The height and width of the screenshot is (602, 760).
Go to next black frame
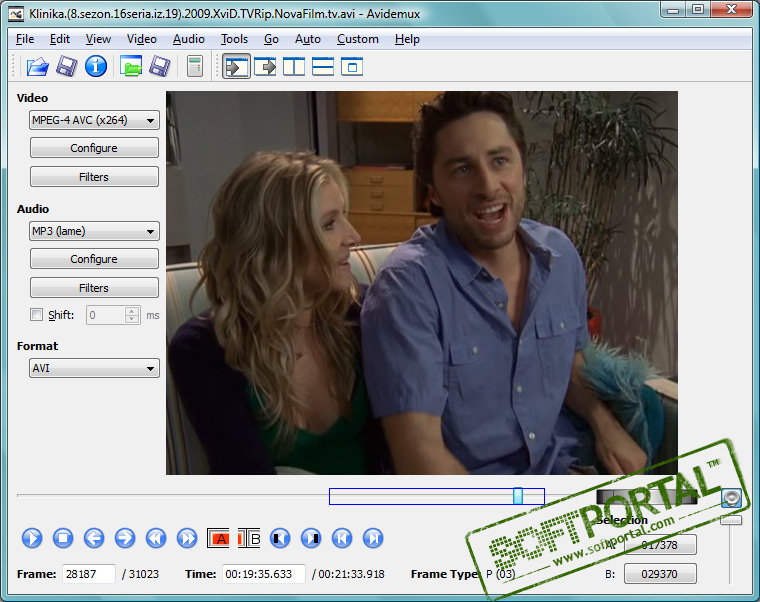tap(311, 538)
